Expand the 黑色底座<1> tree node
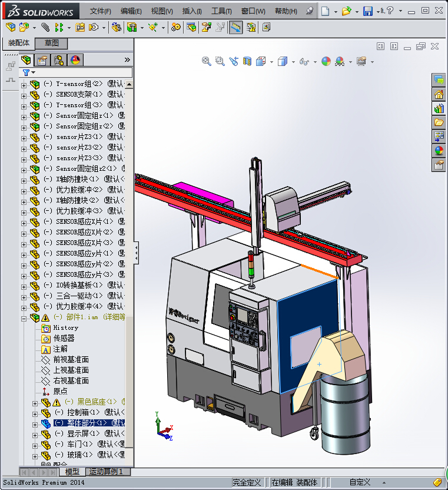This screenshot has height=490, width=448. pyautogui.click(x=35, y=403)
